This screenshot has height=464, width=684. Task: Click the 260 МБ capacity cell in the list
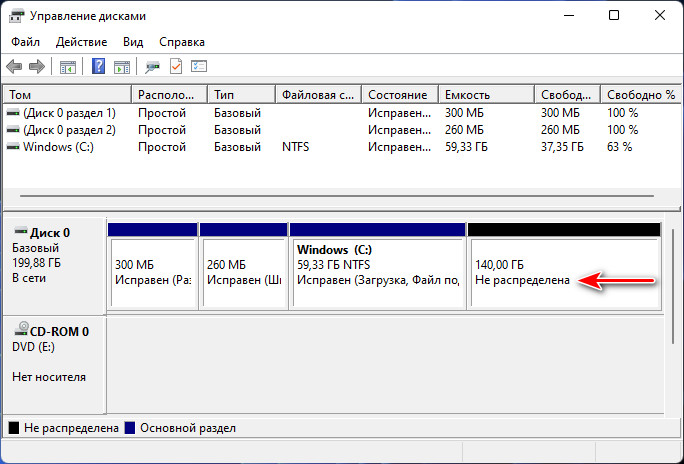(464, 130)
